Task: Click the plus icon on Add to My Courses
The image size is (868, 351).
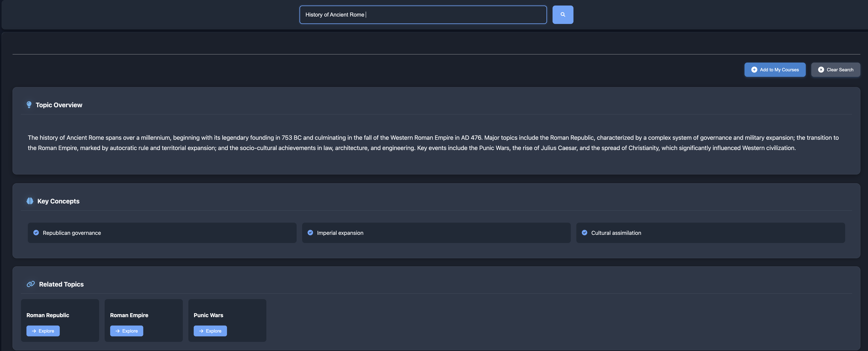Action: pyautogui.click(x=754, y=70)
